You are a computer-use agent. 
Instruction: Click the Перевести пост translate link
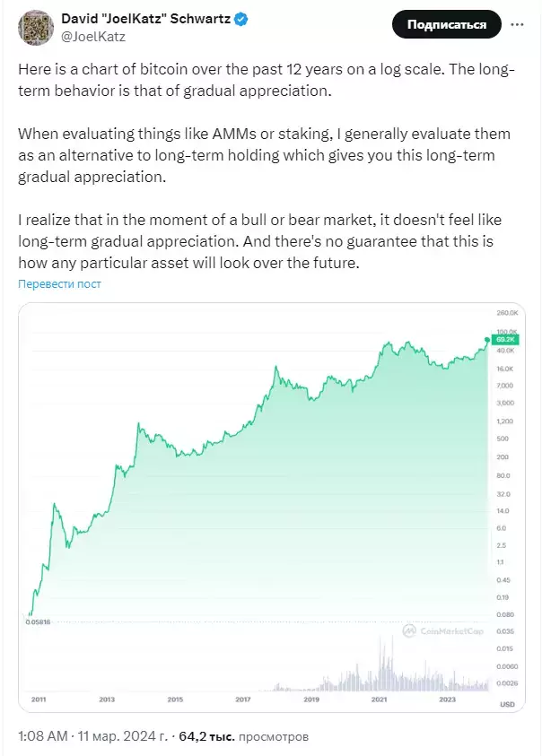point(59,284)
